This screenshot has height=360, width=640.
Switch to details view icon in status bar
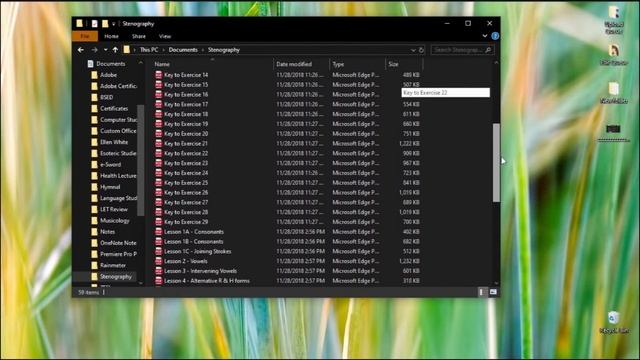(x=482, y=292)
